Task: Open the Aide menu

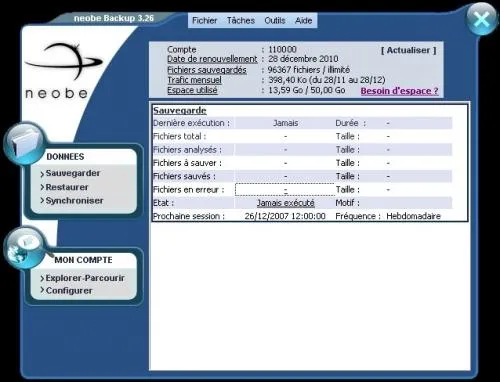Action: [303, 20]
